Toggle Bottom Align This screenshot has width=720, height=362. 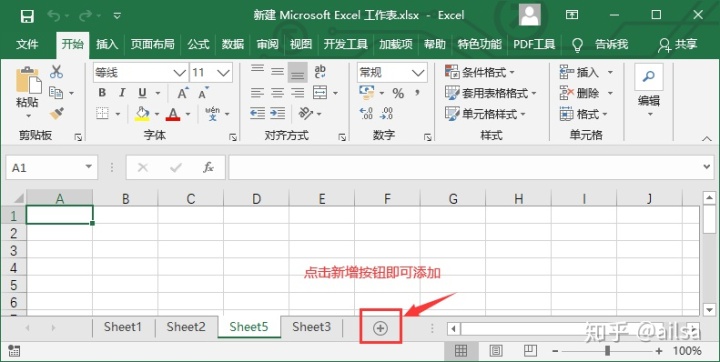tap(298, 72)
